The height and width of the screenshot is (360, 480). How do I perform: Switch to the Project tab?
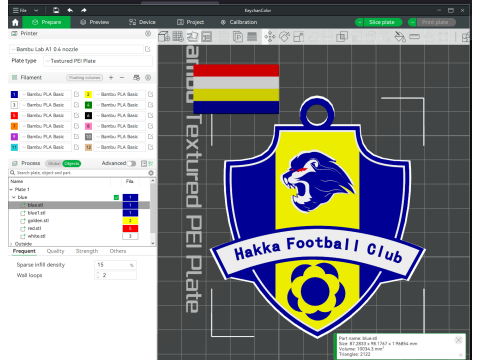click(x=190, y=22)
